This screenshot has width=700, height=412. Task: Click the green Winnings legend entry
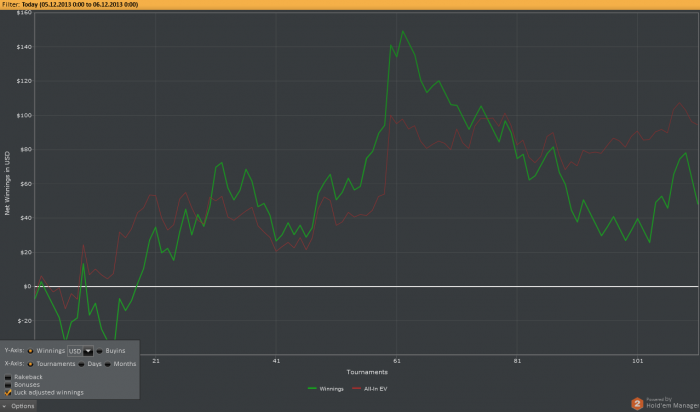tap(326, 389)
